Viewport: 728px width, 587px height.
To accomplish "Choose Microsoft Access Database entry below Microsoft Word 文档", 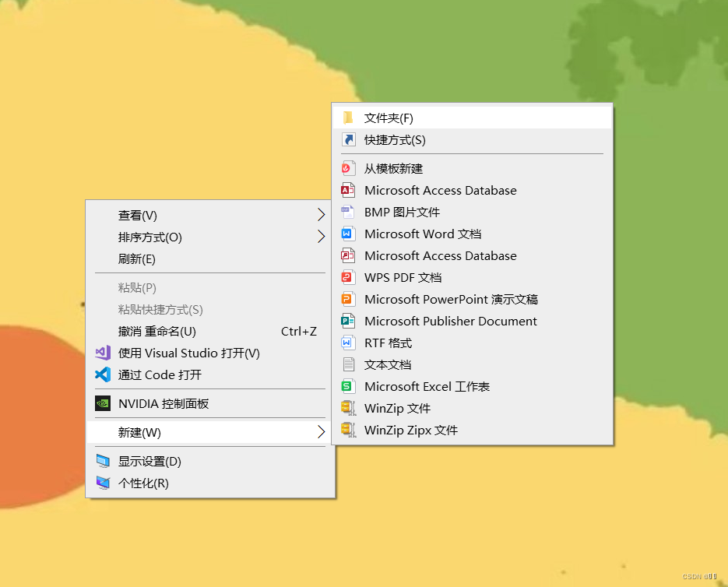I will point(473,255).
